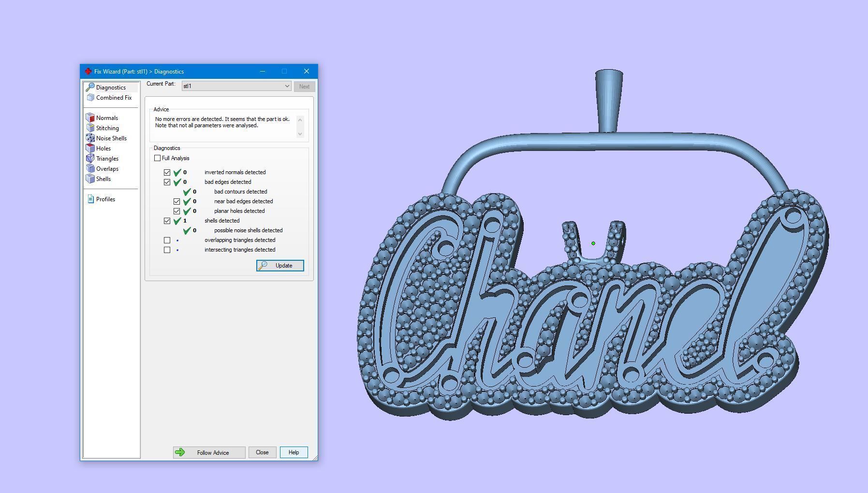Click the Normals cube icon
Screen dimensions: 868x493
(x=90, y=118)
